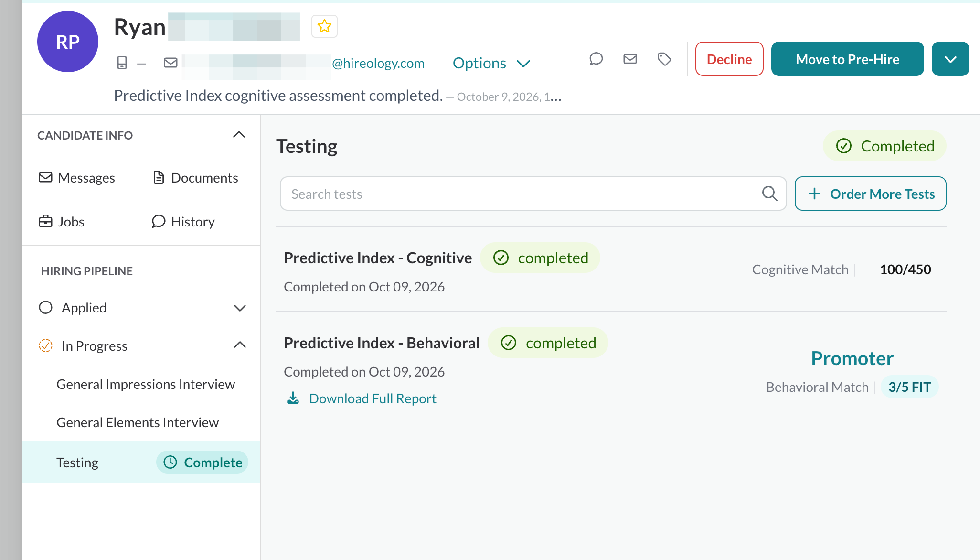Select General Impressions Interview step

click(146, 384)
